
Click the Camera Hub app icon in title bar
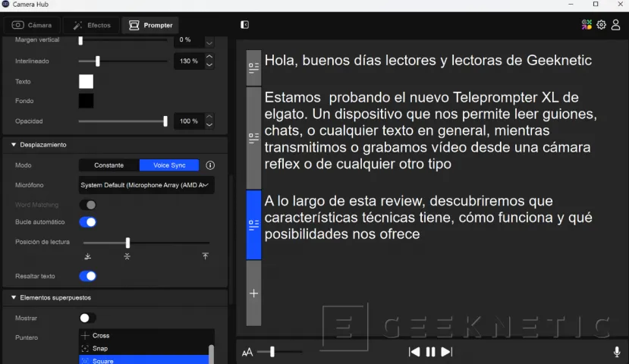(x=5, y=4)
